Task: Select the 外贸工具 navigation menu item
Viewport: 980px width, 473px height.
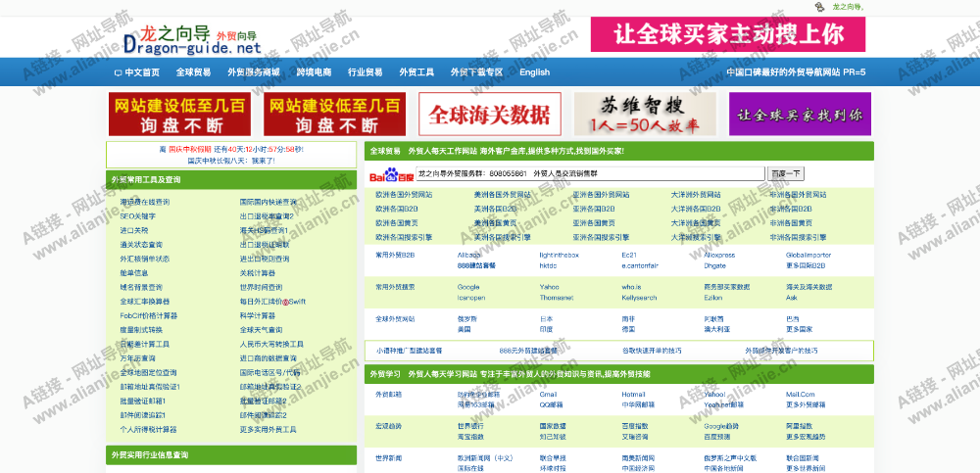Action: click(416, 72)
